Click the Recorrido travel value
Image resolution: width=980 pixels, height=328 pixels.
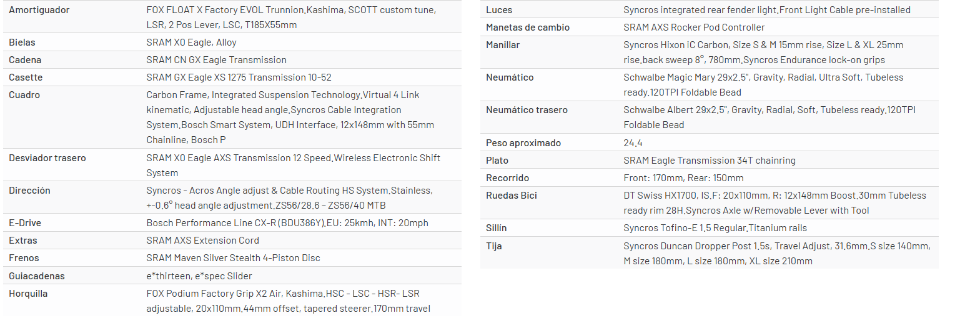click(x=683, y=178)
